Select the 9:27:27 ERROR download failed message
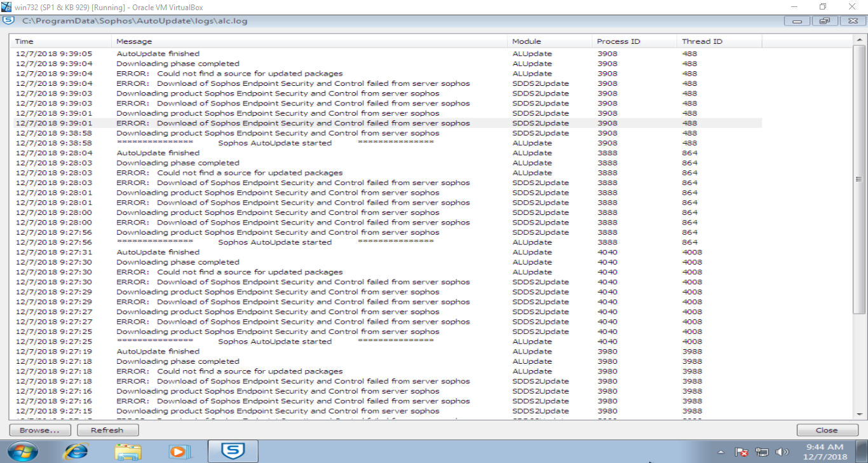Image resolution: width=868 pixels, height=463 pixels. point(294,322)
